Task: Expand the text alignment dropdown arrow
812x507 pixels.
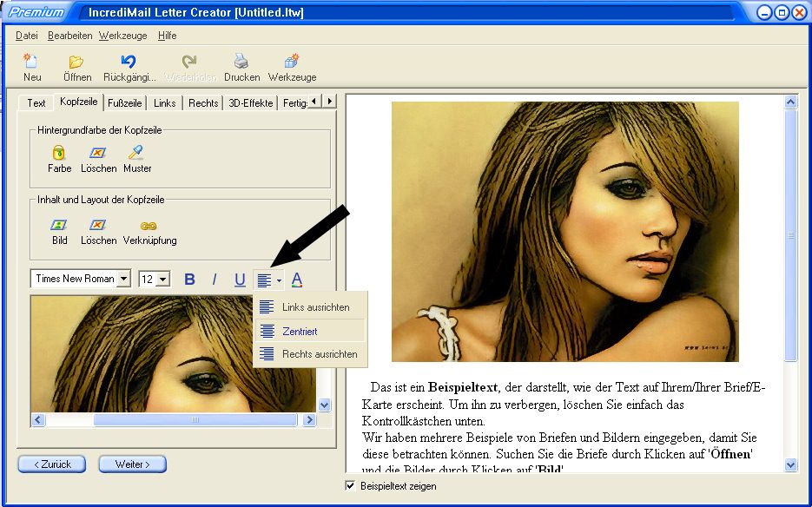Action: pyautogui.click(x=279, y=280)
